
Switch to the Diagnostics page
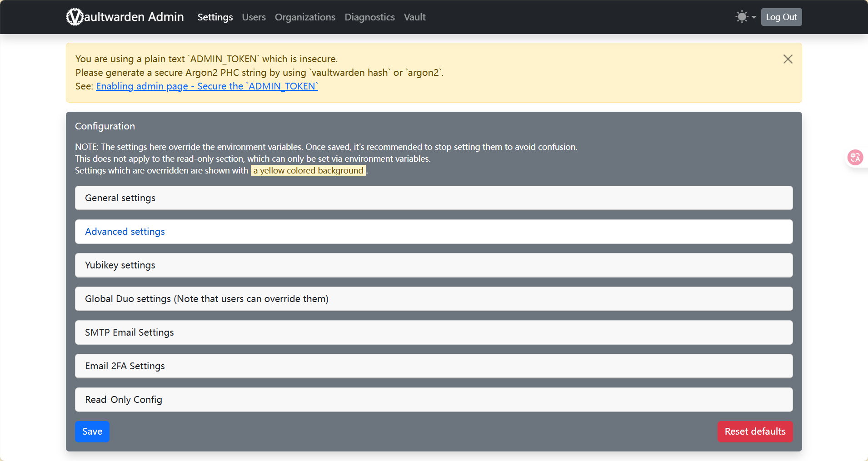pos(369,17)
